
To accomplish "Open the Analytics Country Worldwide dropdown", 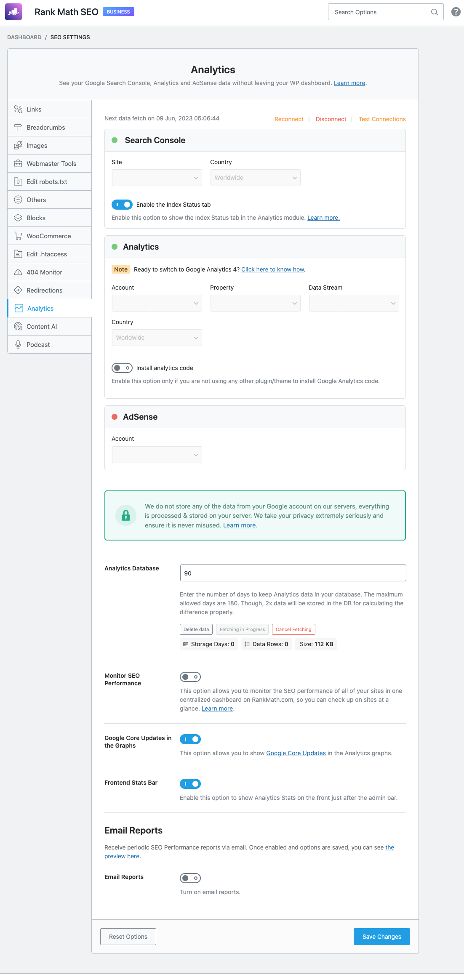I will click(157, 338).
